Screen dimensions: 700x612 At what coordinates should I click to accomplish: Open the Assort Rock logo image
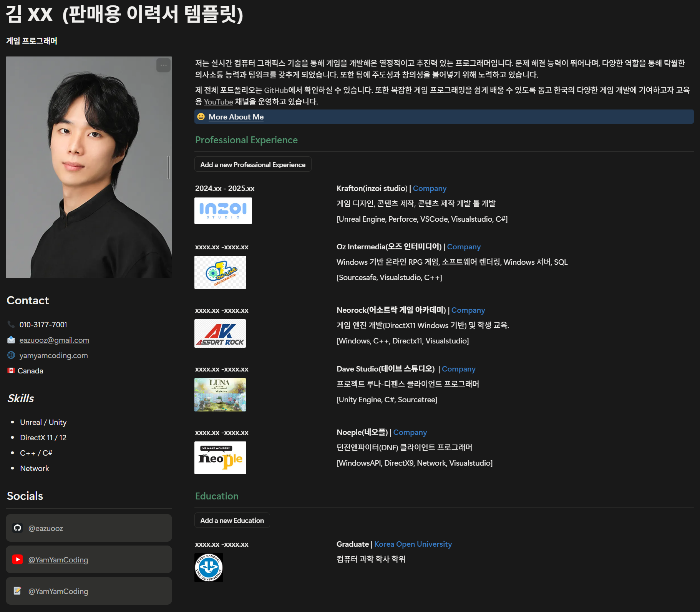click(x=220, y=333)
